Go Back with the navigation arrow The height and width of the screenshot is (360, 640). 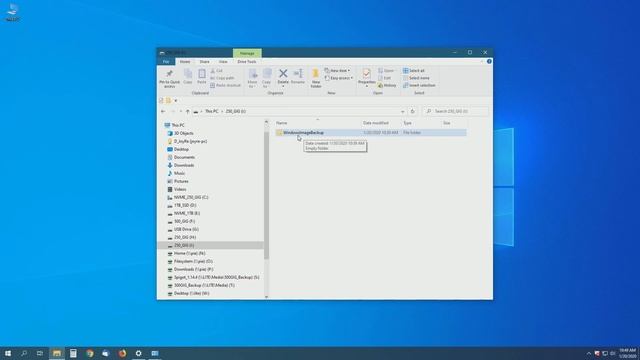[163, 111]
